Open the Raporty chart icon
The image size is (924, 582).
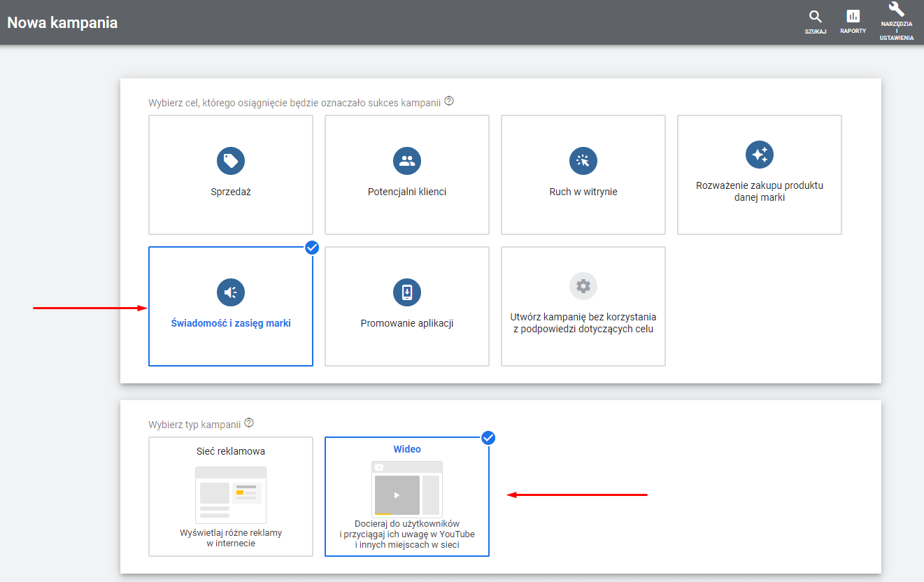pyautogui.click(x=853, y=17)
